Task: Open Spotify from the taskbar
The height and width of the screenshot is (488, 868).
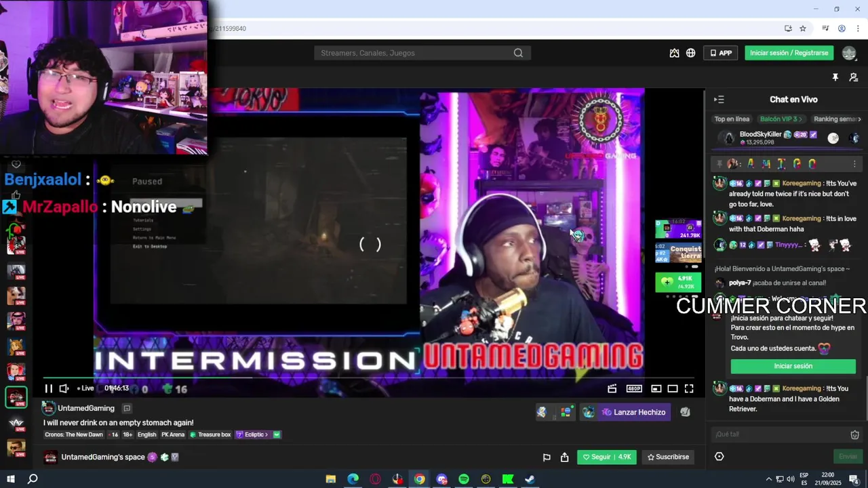Action: coord(464,479)
